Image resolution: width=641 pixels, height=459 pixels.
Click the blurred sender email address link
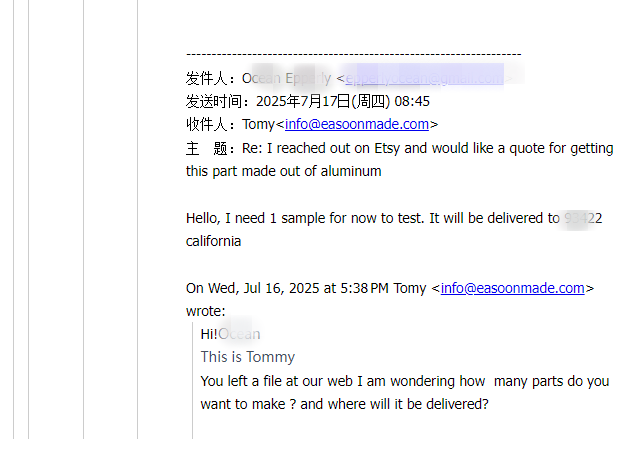point(425,77)
